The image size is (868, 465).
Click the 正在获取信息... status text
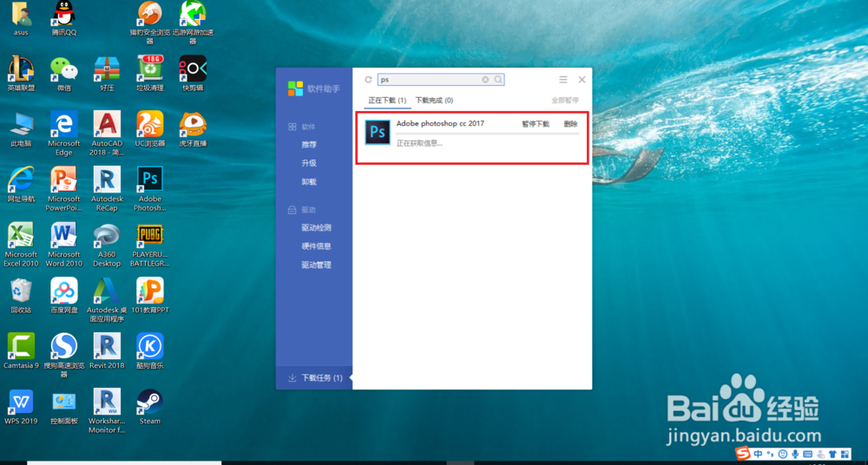(x=419, y=143)
